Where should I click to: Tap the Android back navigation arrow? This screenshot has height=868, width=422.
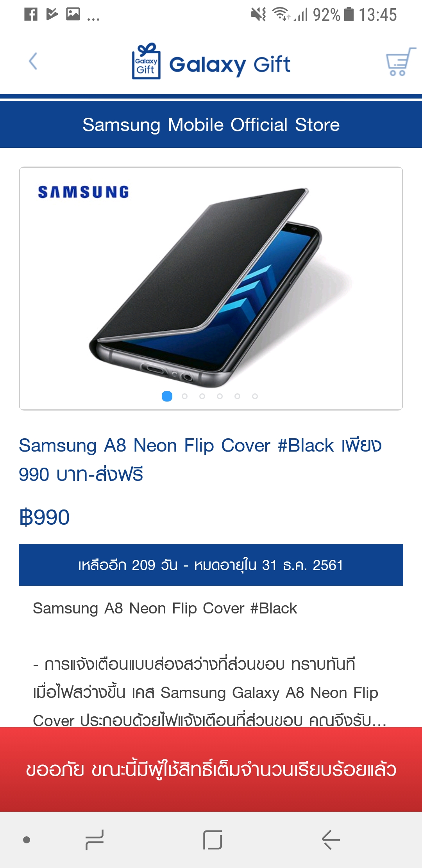(x=331, y=840)
